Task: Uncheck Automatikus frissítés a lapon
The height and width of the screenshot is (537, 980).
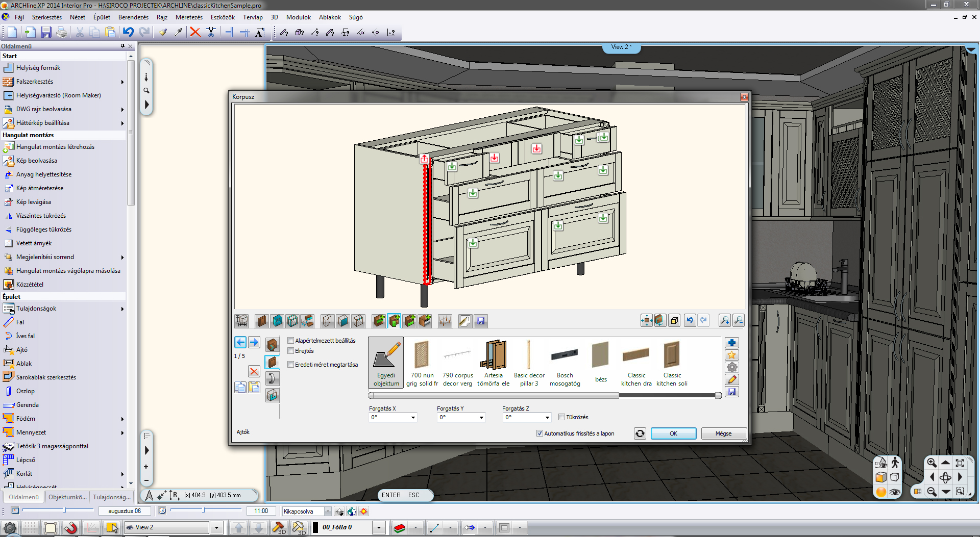Action: coord(540,433)
